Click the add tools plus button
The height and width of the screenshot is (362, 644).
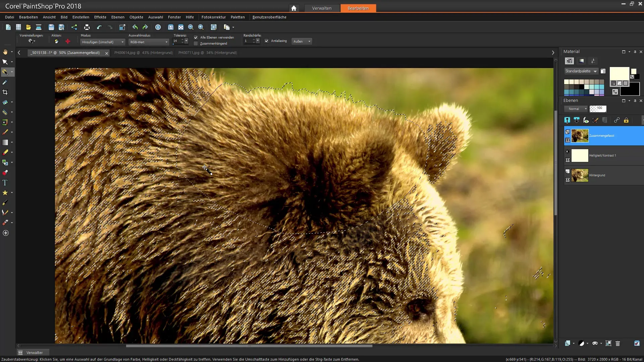tap(6, 233)
